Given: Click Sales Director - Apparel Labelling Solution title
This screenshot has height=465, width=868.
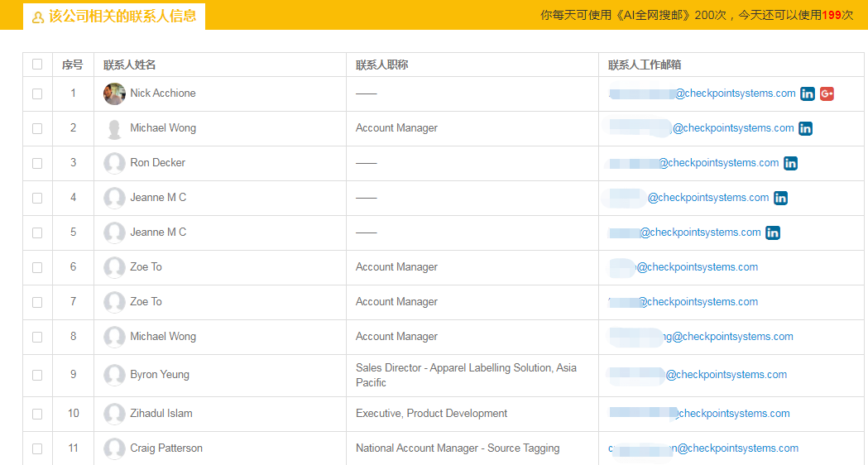Looking at the screenshot, I should click(x=466, y=376).
